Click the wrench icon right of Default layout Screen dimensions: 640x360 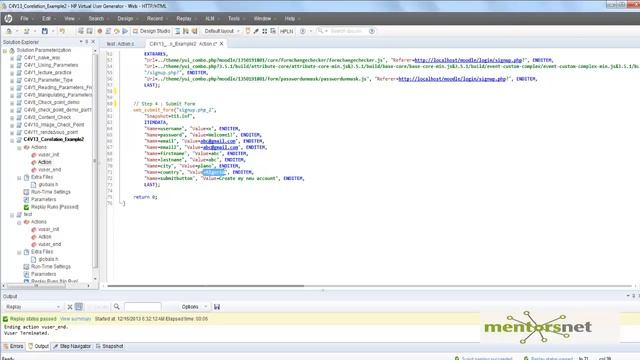pyautogui.click(x=256, y=31)
